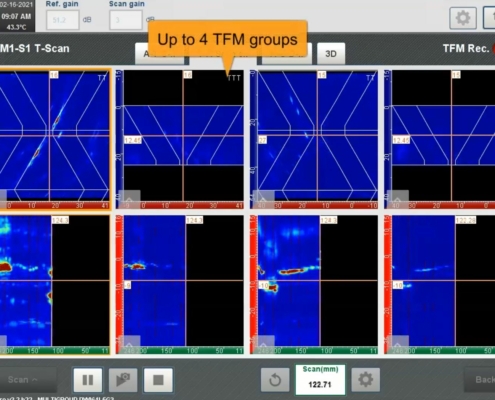The image size is (495, 400).
Task: Stop the scan with square button
Action: [x=158, y=380]
